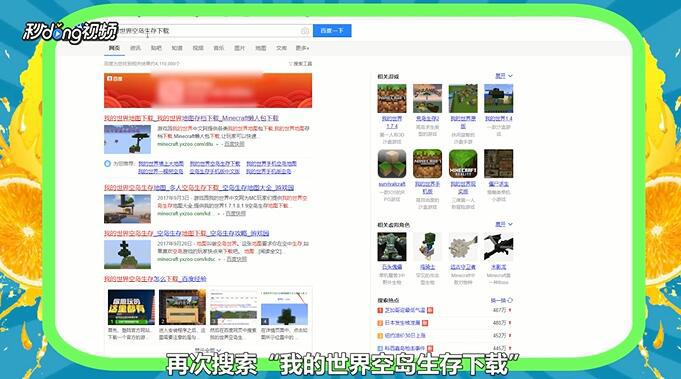Open the 我的世界空岛生存 空岛生存攻略 result title
The width and height of the screenshot is (681, 379).
click(186, 234)
